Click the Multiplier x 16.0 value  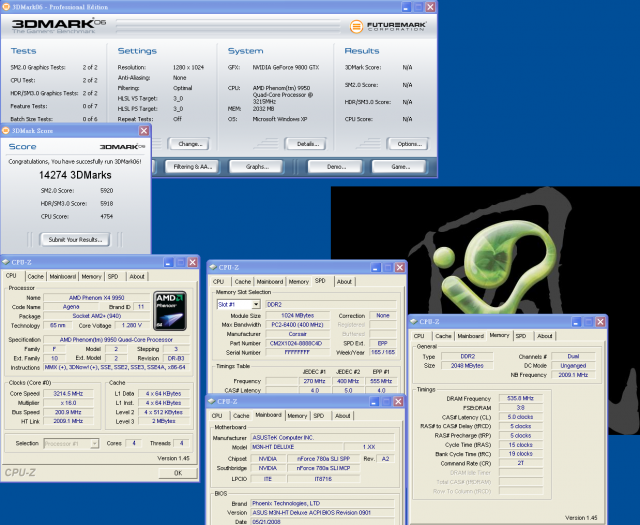point(68,403)
